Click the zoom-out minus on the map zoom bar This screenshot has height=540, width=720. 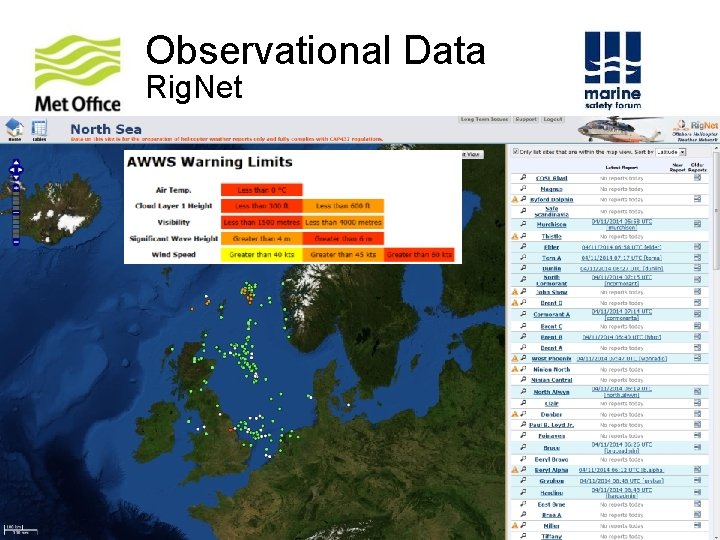17,242
